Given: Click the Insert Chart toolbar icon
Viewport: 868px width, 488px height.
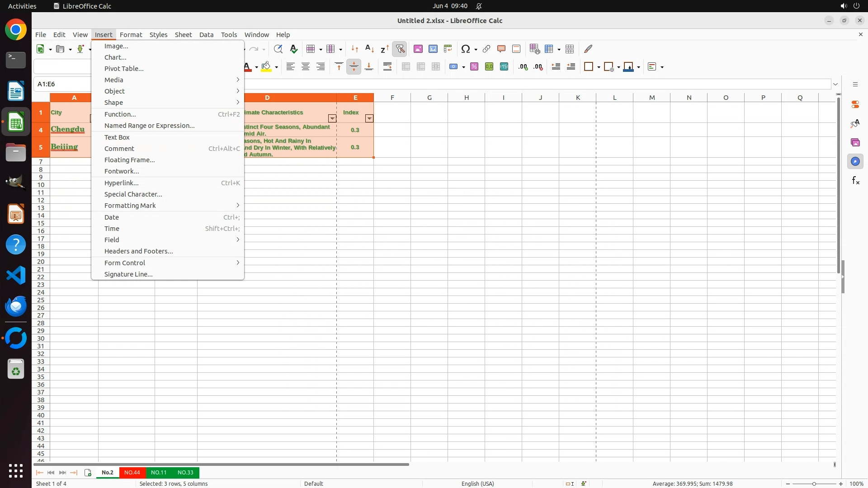Looking at the screenshot, I should click(x=433, y=49).
